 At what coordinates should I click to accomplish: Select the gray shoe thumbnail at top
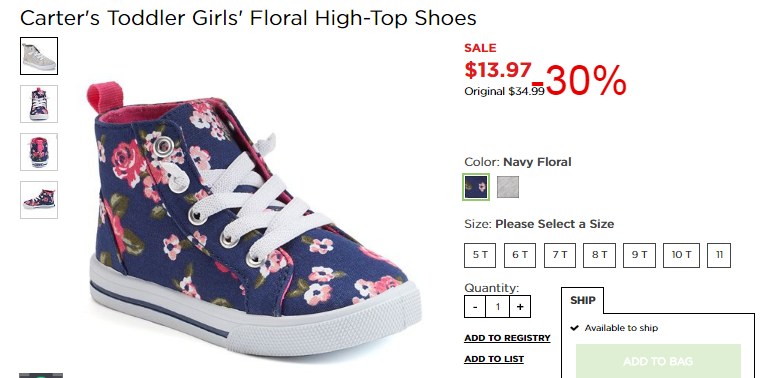[39, 56]
